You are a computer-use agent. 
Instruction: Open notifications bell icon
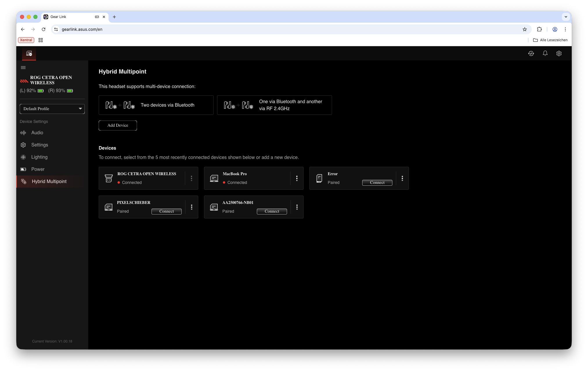click(x=545, y=53)
